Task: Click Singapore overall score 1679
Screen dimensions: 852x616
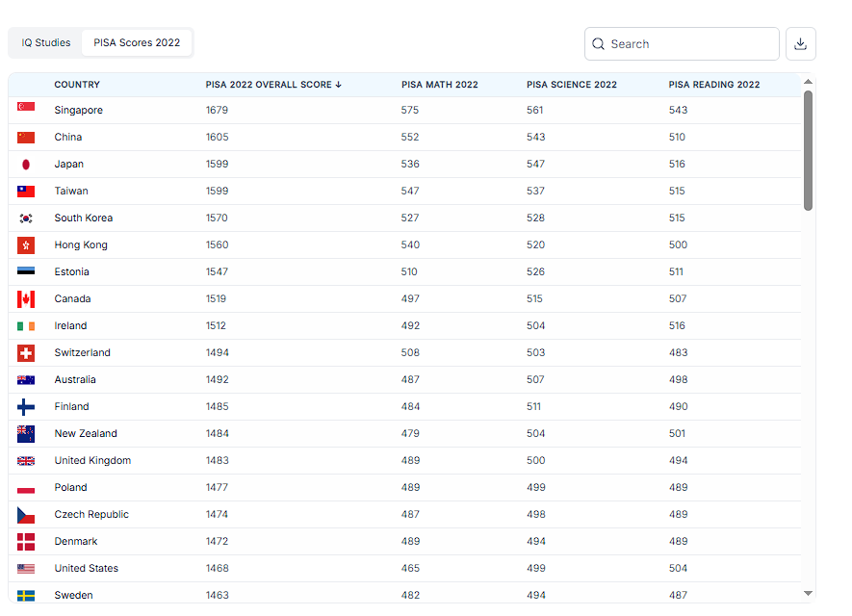Action: pyautogui.click(x=217, y=111)
